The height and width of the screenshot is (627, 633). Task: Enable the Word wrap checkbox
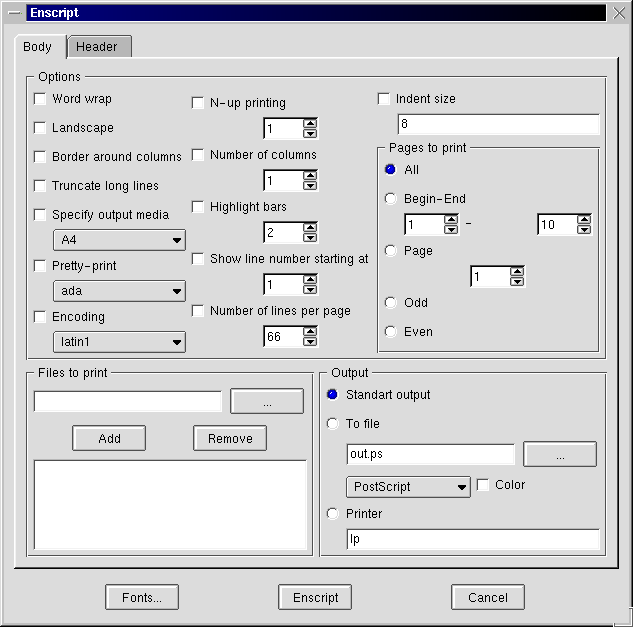pos(40,99)
